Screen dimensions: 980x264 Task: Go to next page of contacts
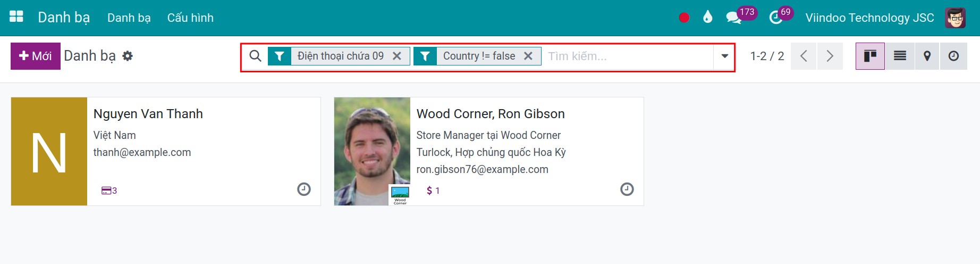point(830,56)
